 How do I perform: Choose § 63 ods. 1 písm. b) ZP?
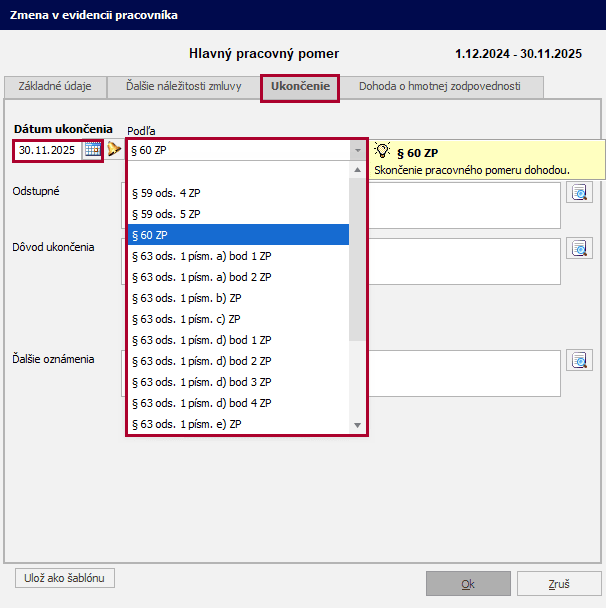point(238,298)
